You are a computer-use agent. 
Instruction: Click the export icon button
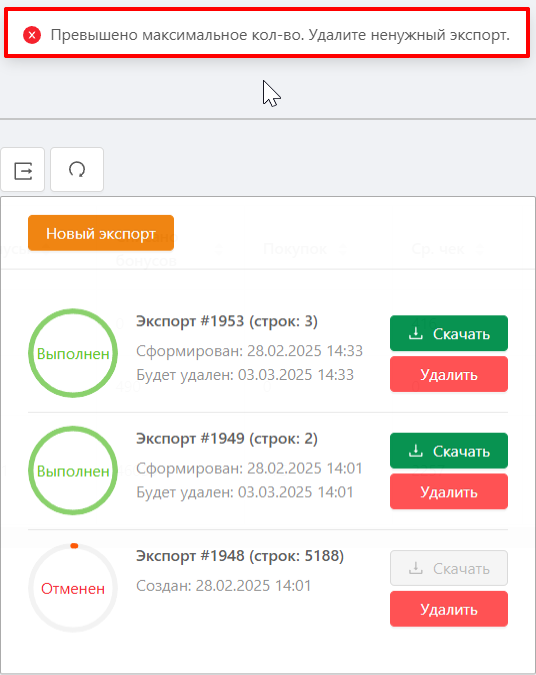tap(22, 170)
